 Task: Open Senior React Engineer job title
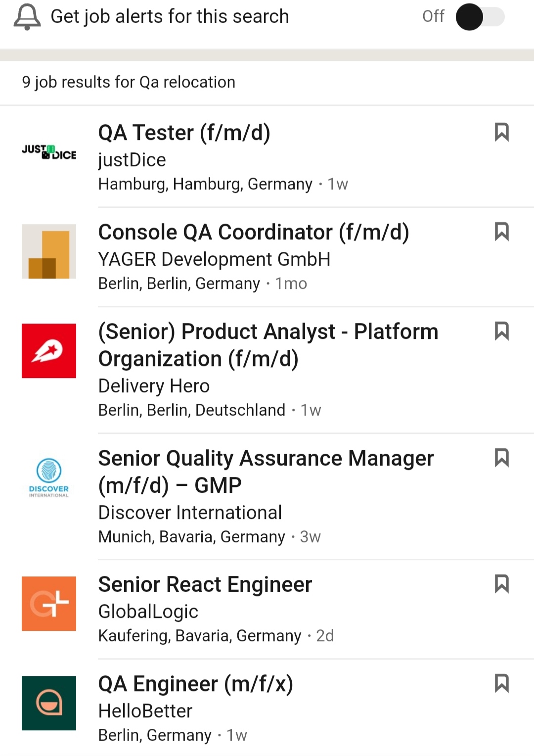tap(205, 584)
